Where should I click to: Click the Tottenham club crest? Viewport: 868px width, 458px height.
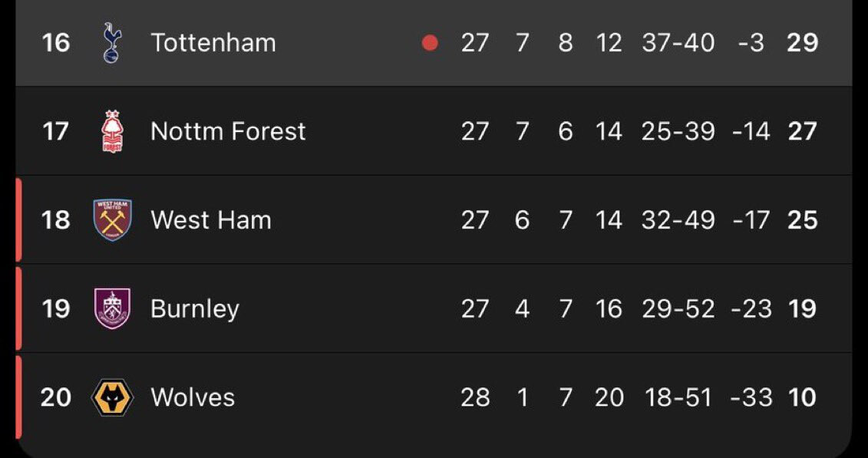[112, 43]
